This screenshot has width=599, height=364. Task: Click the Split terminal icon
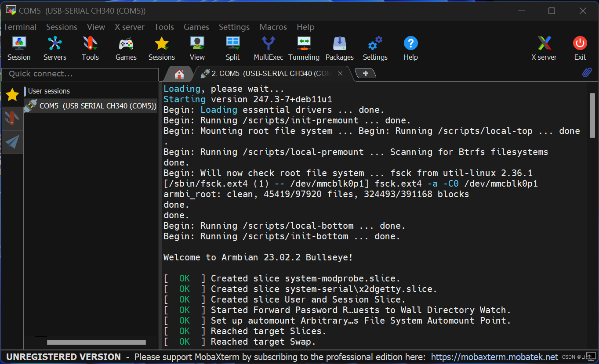coord(232,48)
